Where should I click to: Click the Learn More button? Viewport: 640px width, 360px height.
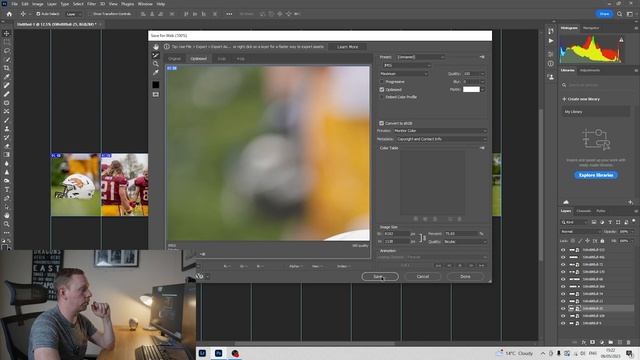coord(347,47)
